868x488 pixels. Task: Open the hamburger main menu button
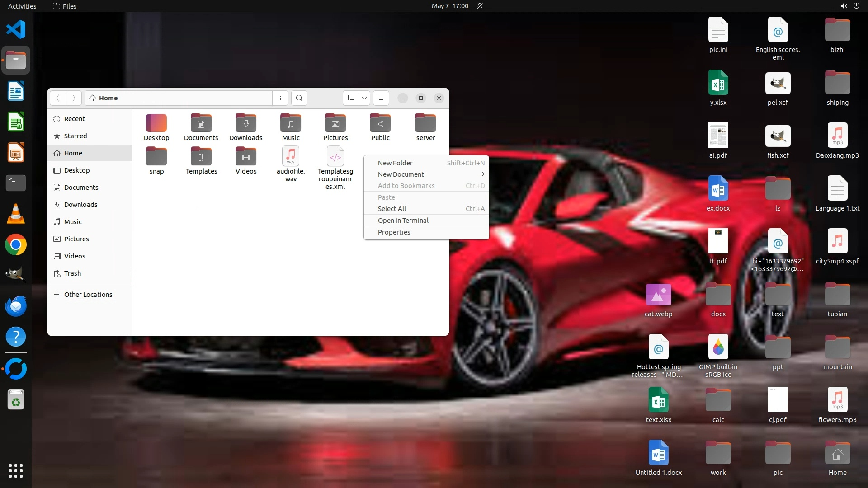[x=381, y=98]
